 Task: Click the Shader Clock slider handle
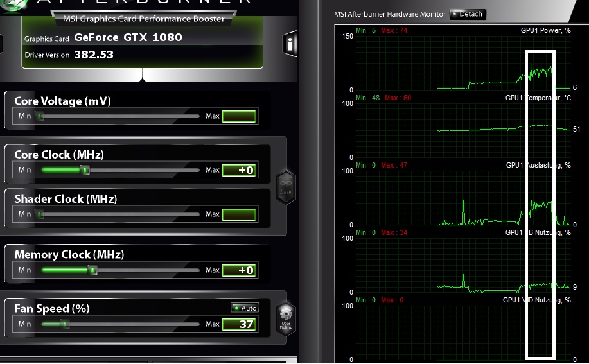click(40, 214)
